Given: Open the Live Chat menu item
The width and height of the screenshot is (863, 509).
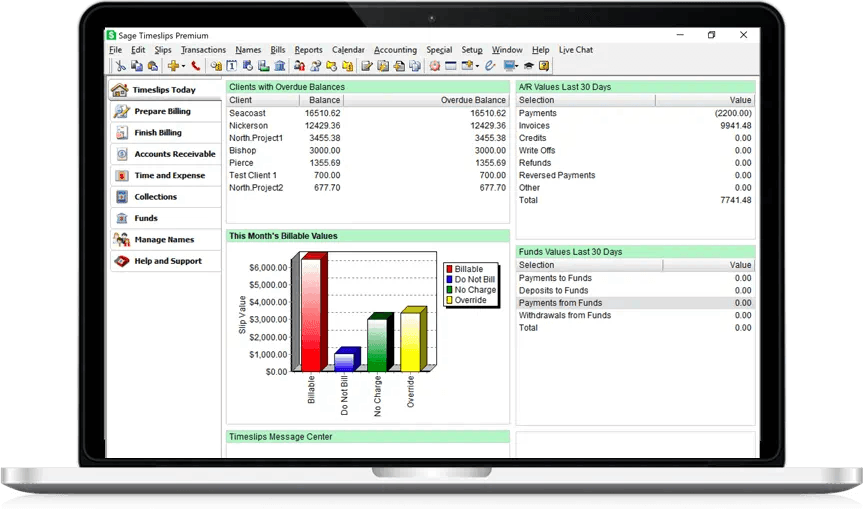Looking at the screenshot, I should (x=576, y=50).
